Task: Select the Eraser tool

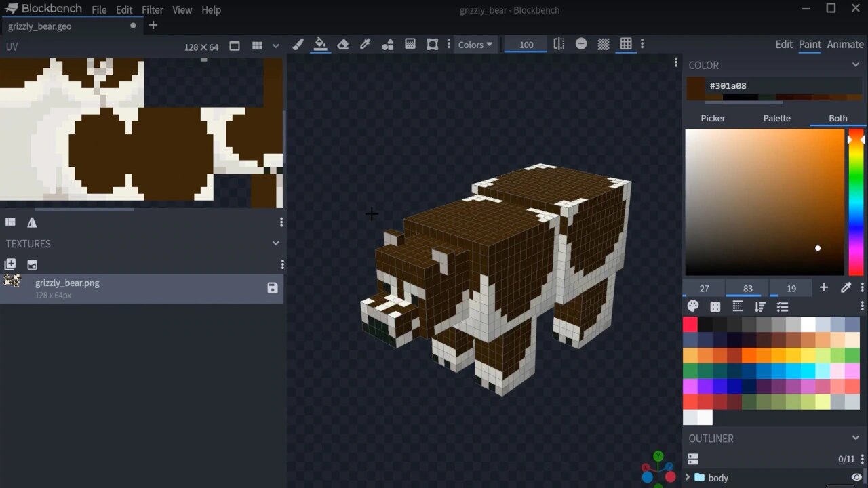Action: point(342,45)
